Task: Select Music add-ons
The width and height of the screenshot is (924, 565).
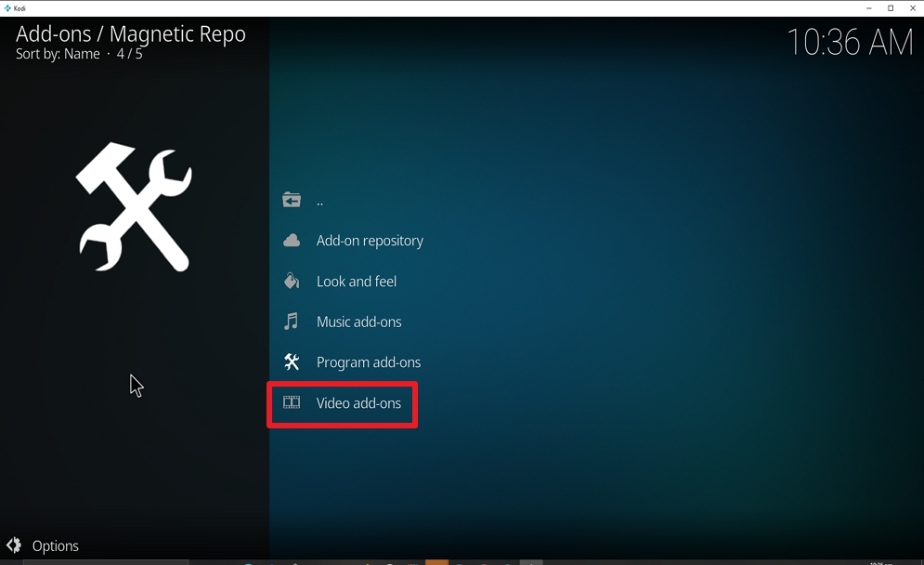Action: pyautogui.click(x=358, y=322)
